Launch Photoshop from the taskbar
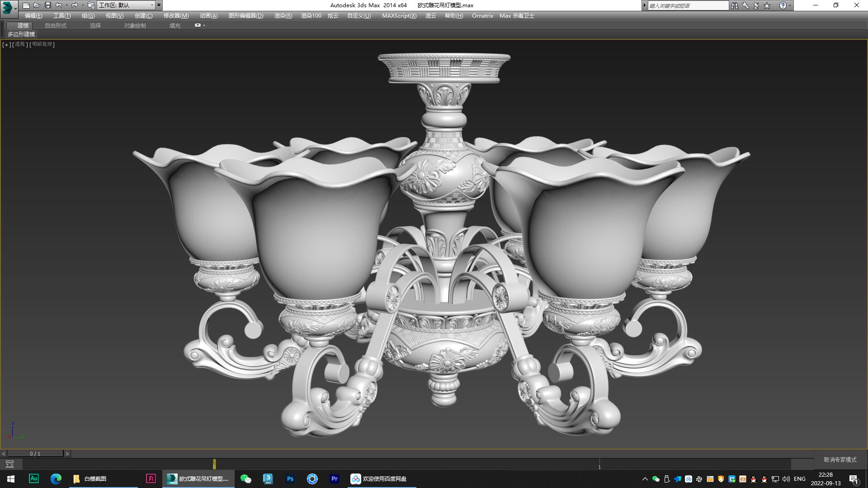Viewport: 868px width, 488px height. click(290, 479)
